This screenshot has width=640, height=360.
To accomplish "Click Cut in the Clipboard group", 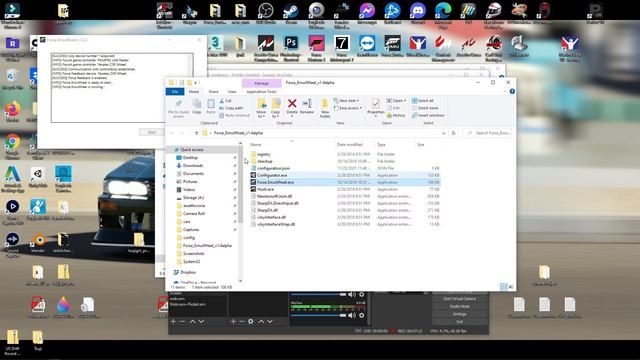I will tap(225, 100).
